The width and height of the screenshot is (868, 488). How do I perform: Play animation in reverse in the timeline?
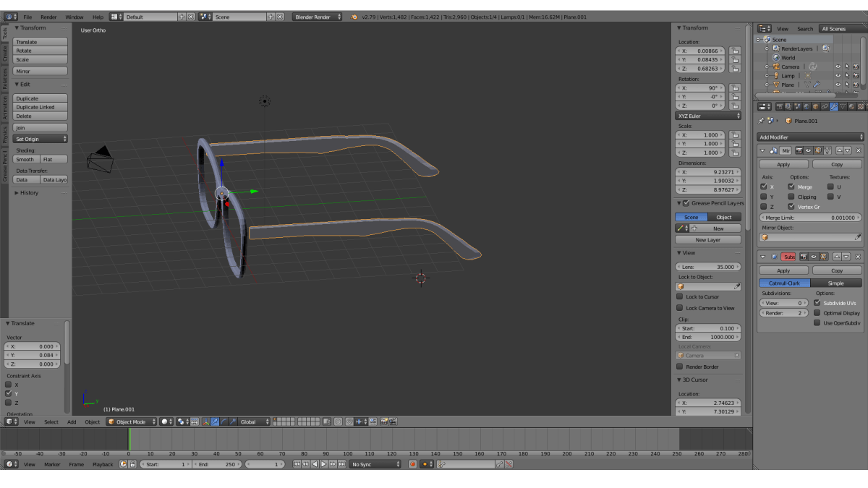click(315, 464)
